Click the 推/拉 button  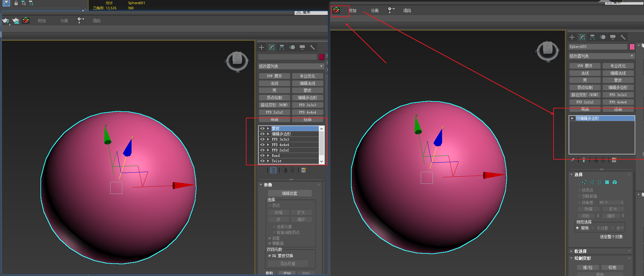click(588, 267)
